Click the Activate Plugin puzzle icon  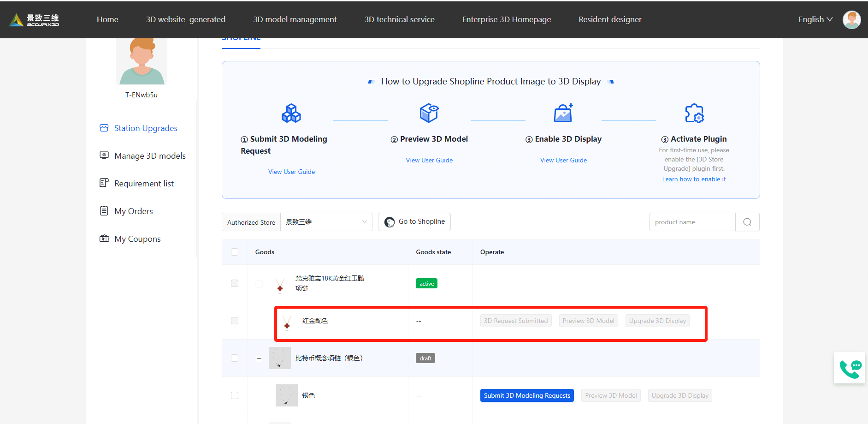pos(694,113)
